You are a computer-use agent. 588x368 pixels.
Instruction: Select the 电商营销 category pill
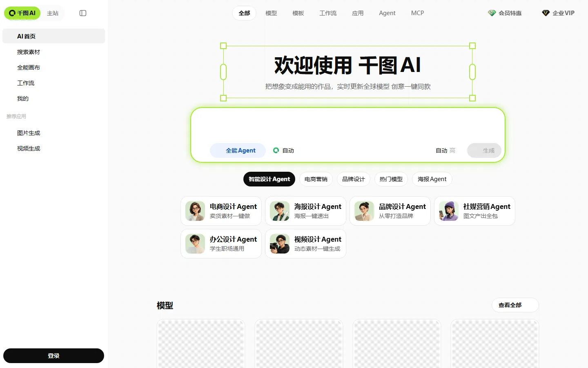(316, 179)
